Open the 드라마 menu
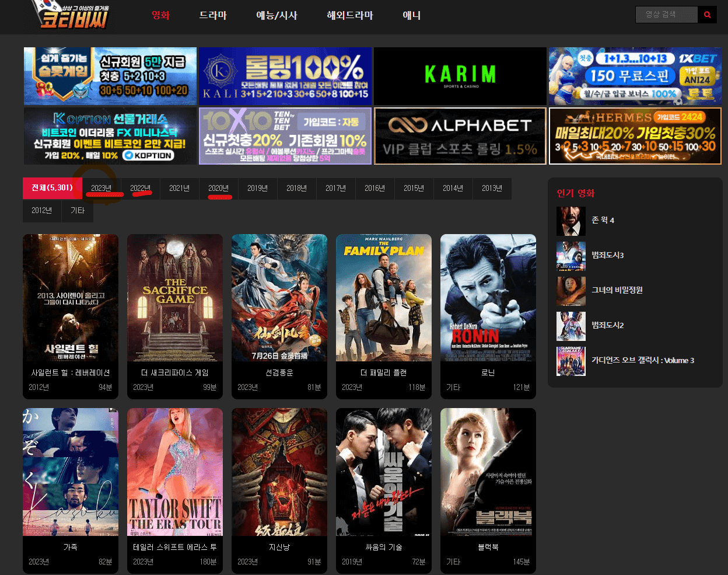The width and height of the screenshot is (728, 575). pos(213,15)
